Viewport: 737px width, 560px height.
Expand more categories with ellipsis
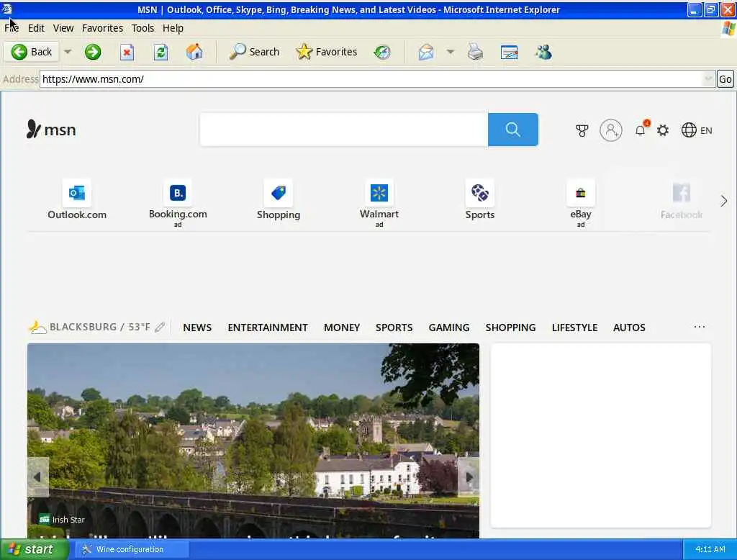[700, 327]
